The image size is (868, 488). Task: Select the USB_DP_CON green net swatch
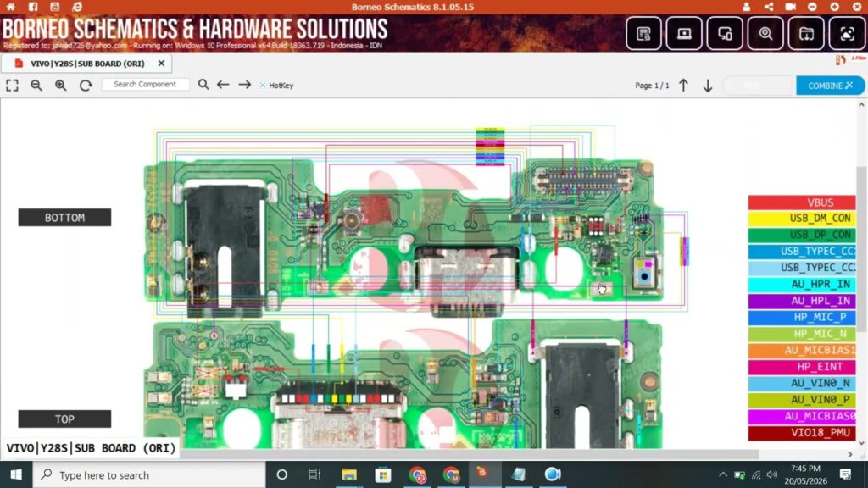pyautogui.click(x=802, y=235)
